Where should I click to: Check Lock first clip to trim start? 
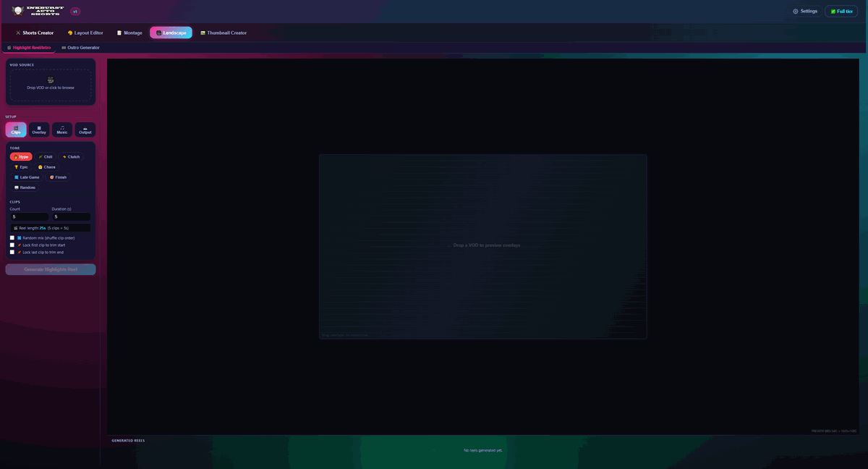click(x=12, y=245)
